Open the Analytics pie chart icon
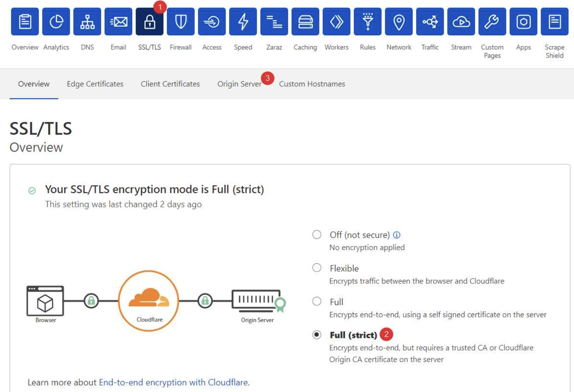Image resolution: width=574 pixels, height=392 pixels. 56,22
